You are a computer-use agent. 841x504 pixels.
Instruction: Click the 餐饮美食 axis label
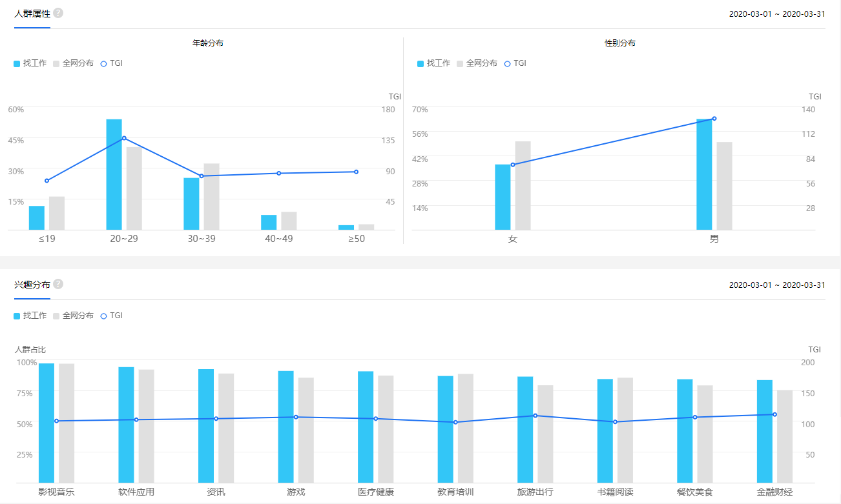click(695, 492)
